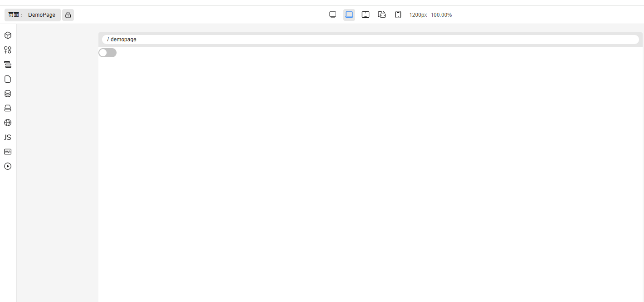
Task: Open the globe internationalization icon
Action: pyautogui.click(x=8, y=123)
